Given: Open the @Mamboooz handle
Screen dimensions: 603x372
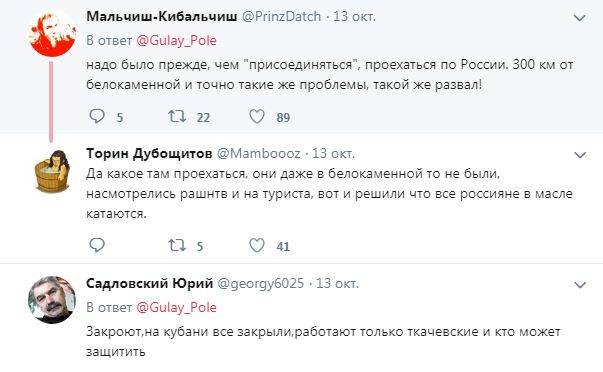Looking at the screenshot, I should pos(259,153).
